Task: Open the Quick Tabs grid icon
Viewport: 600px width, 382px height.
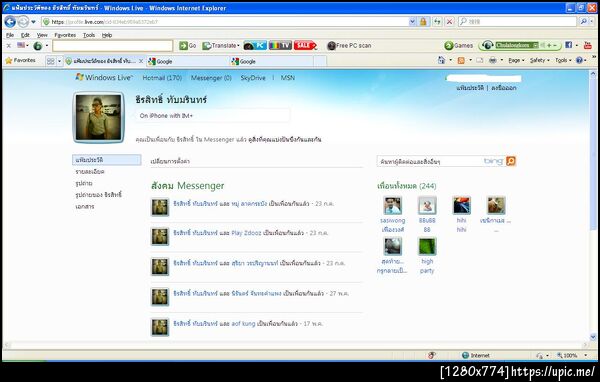Action: pos(51,61)
